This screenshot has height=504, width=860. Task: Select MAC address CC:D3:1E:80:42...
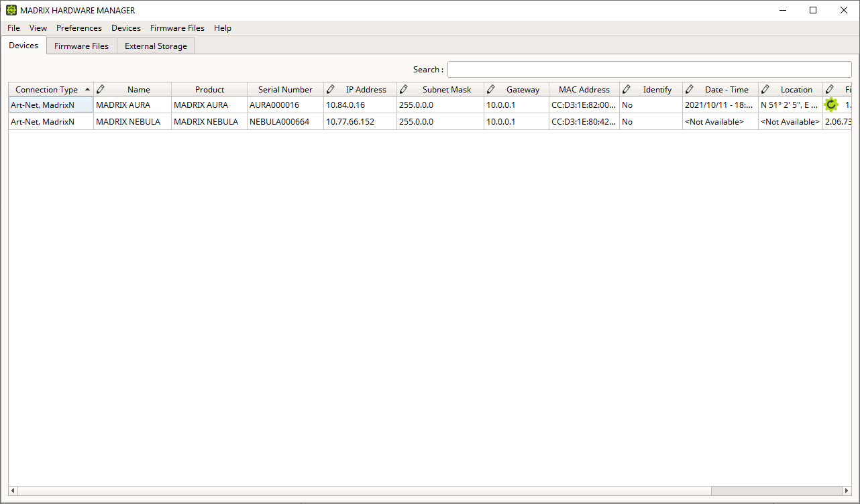point(584,122)
